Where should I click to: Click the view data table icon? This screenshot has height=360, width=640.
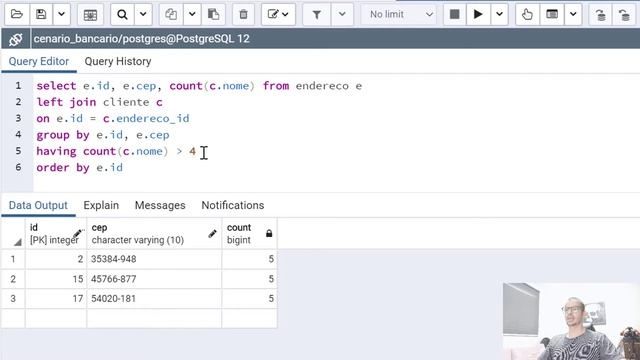[552, 15]
